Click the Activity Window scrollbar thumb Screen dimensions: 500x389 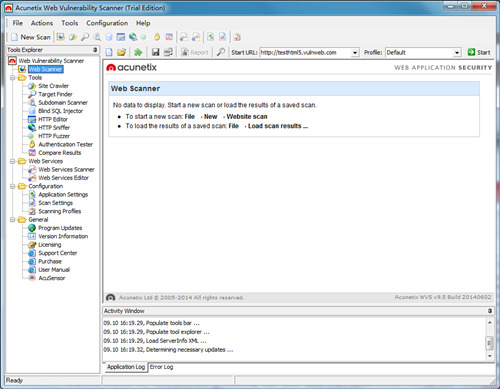click(489, 343)
